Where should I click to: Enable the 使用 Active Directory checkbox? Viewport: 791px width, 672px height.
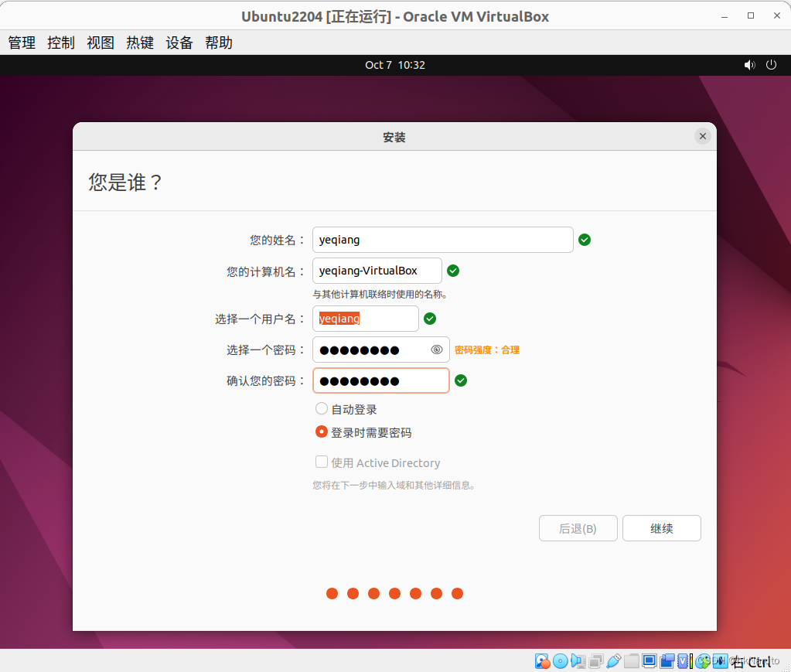tap(322, 462)
